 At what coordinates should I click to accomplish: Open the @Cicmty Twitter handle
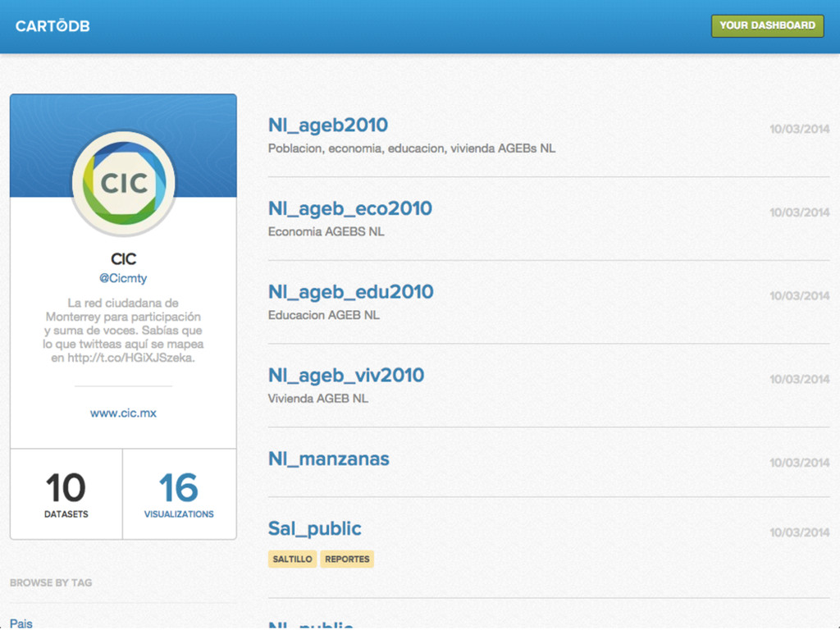[x=123, y=278]
